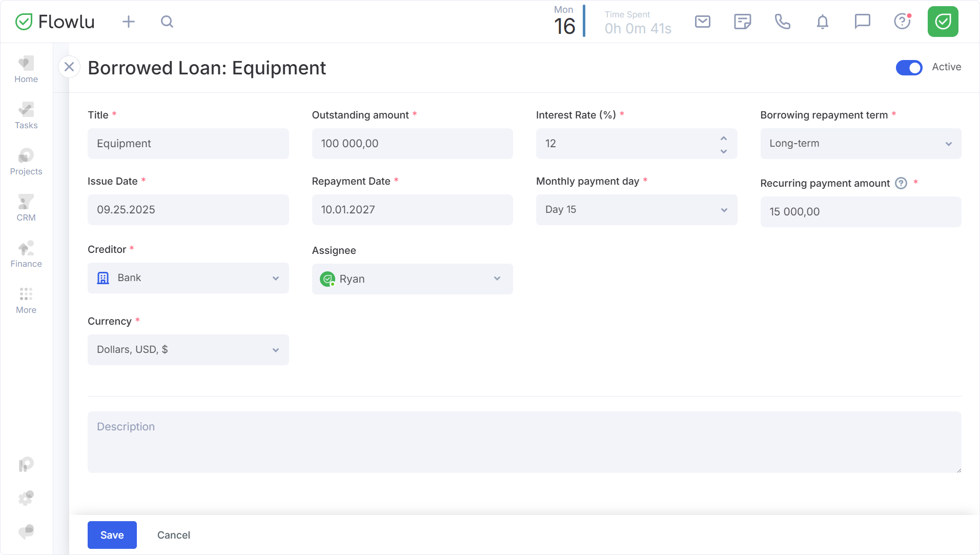Open notifications bell icon
The height and width of the screenshot is (555, 980).
coord(822,22)
